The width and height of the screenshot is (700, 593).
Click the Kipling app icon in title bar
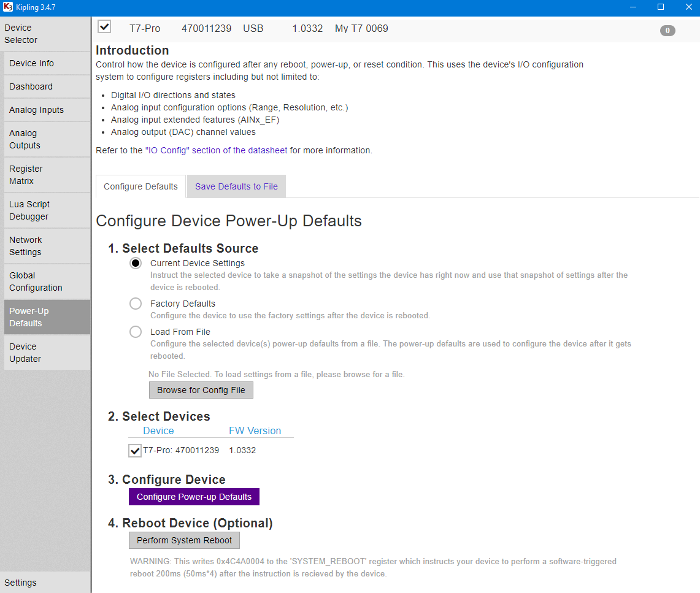pos(7,7)
